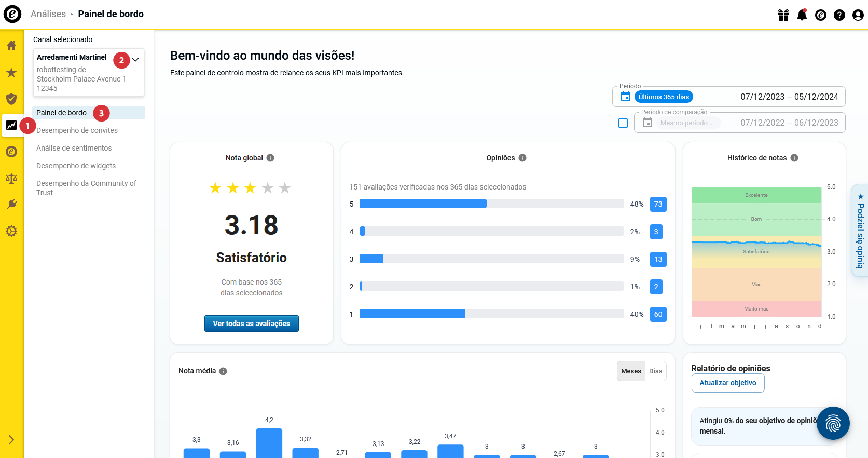Click the 3-star count badge 13
868x458 pixels.
pos(658,259)
